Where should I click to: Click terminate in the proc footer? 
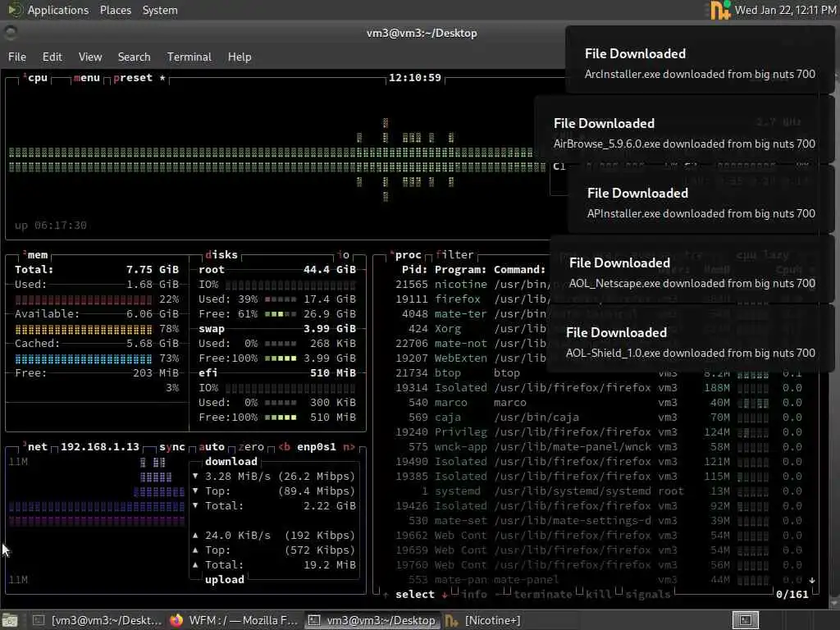[x=543, y=594]
